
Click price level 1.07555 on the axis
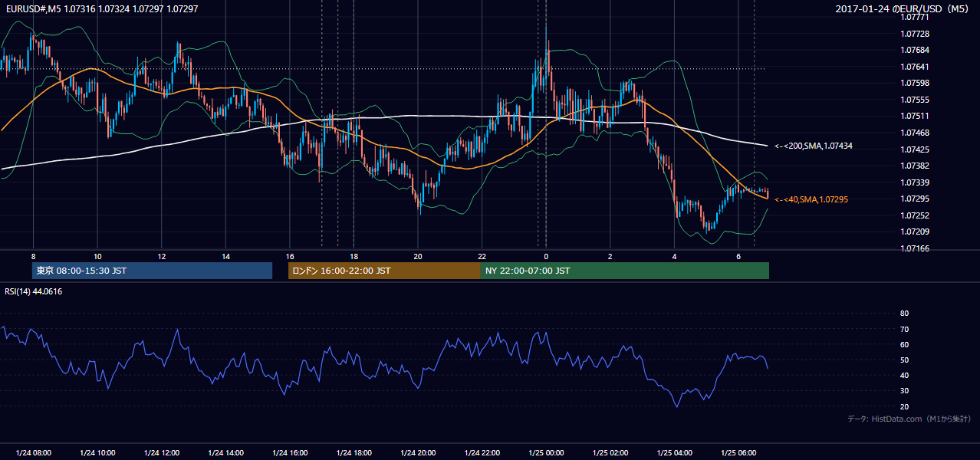click(916, 100)
